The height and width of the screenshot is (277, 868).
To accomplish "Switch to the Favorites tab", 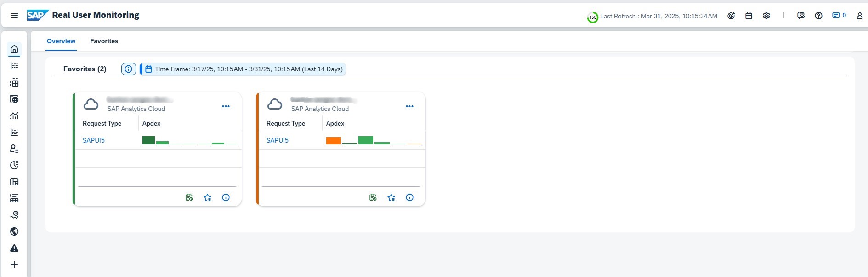I will pos(104,41).
